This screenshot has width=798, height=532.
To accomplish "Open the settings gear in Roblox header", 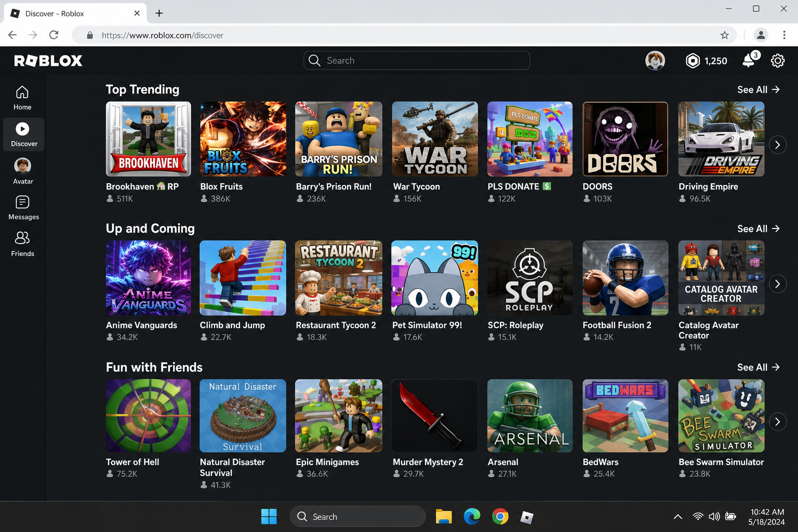I will coord(778,61).
